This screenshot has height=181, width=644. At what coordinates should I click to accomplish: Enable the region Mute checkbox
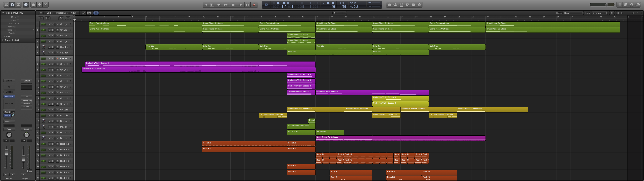pyautogui.click(x=18, y=17)
